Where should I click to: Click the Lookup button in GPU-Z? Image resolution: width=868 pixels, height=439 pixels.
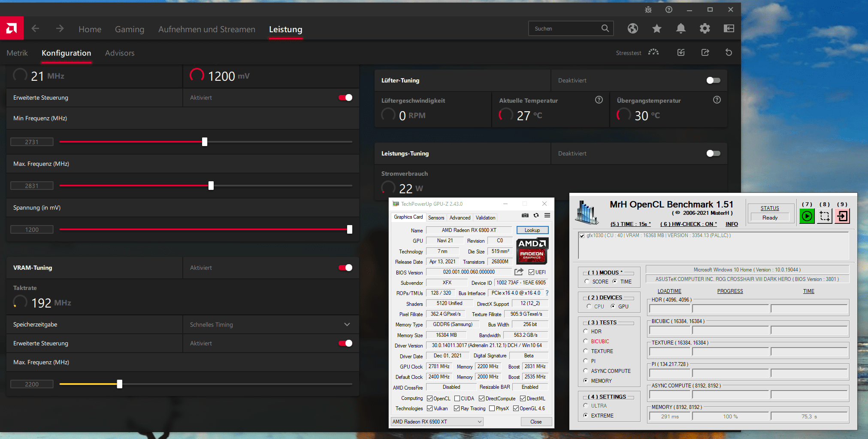(x=532, y=230)
